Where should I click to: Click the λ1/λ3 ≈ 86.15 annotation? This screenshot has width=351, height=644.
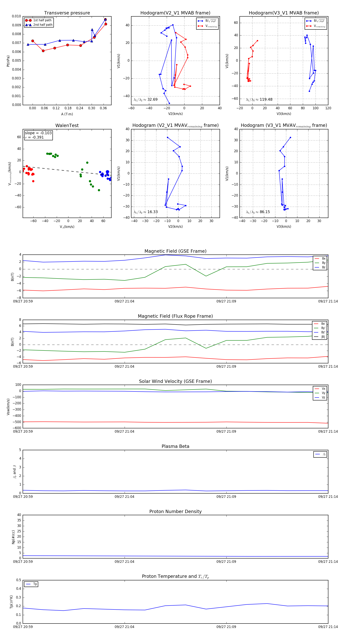[258, 212]
